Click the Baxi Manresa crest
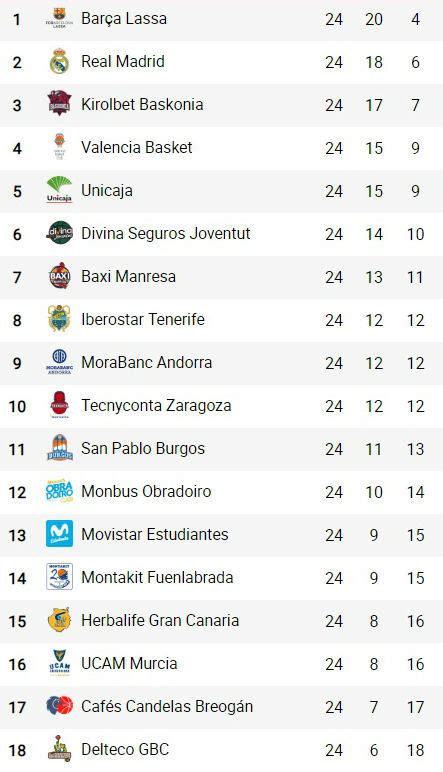Image resolution: width=443 pixels, height=772 pixels. click(x=60, y=276)
